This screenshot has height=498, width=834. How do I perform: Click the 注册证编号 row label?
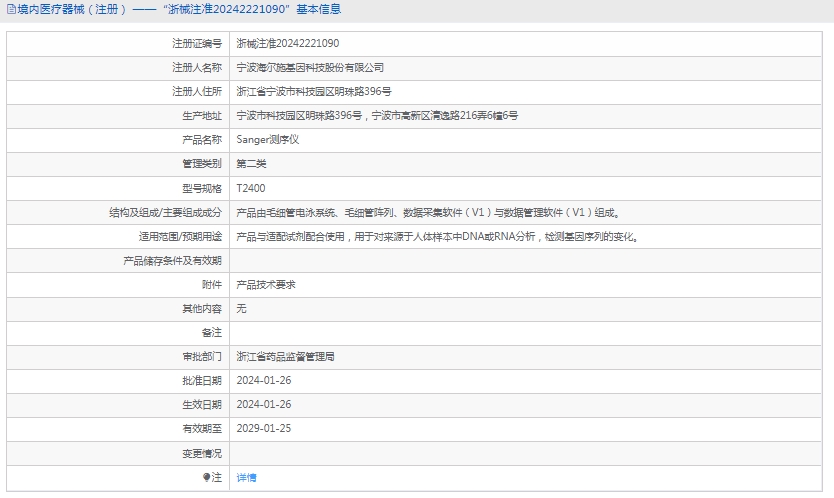pyautogui.click(x=197, y=44)
